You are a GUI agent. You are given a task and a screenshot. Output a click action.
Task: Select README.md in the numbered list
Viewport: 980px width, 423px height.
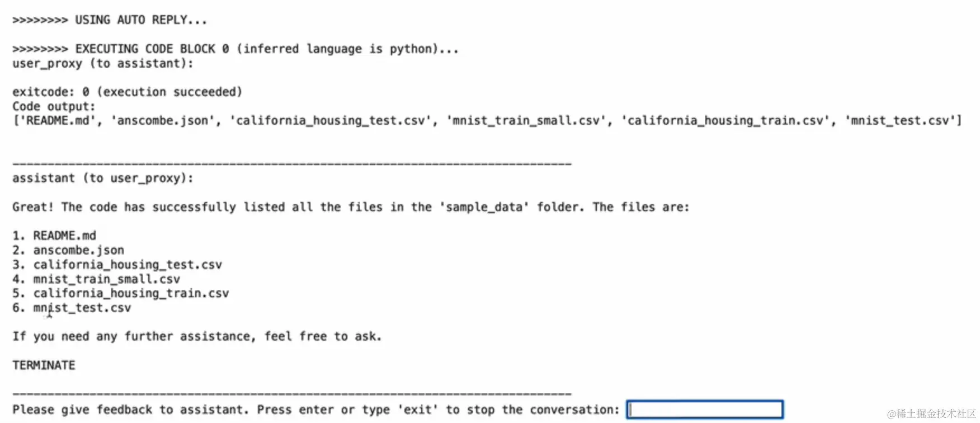64,236
